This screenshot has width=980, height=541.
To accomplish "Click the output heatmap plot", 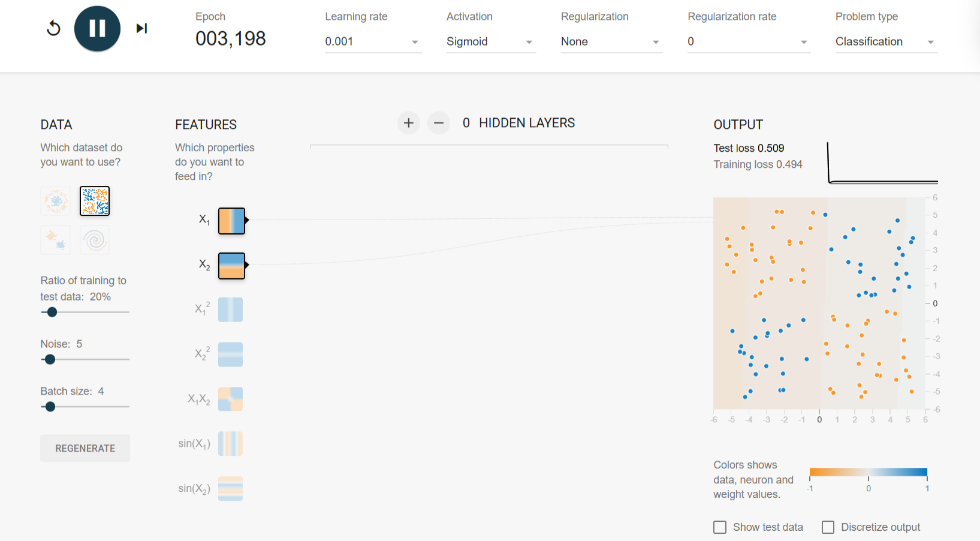I will click(x=819, y=303).
